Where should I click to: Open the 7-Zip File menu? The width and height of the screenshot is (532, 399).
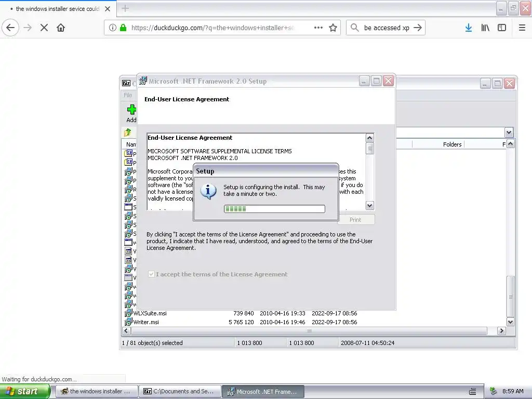[128, 96]
